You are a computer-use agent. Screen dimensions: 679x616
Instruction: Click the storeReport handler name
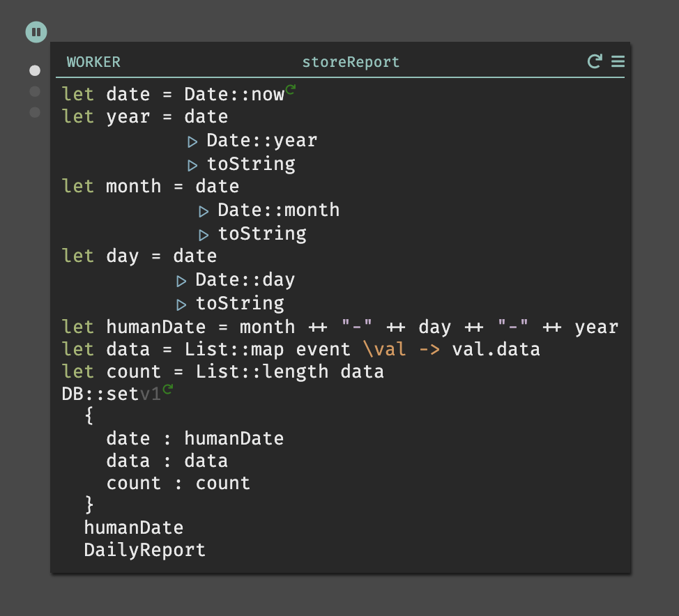pyautogui.click(x=351, y=62)
